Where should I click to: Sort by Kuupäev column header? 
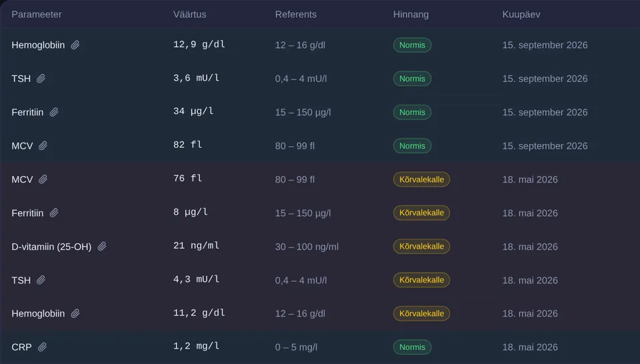[521, 14]
